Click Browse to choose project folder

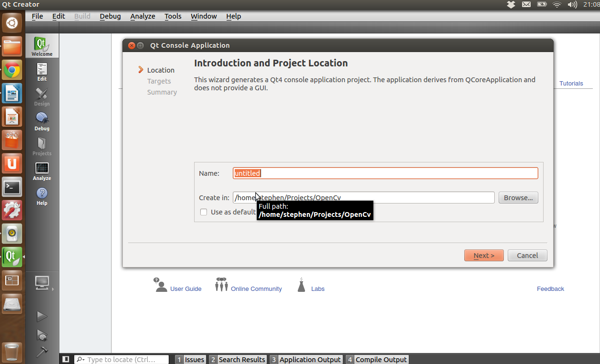pos(518,198)
